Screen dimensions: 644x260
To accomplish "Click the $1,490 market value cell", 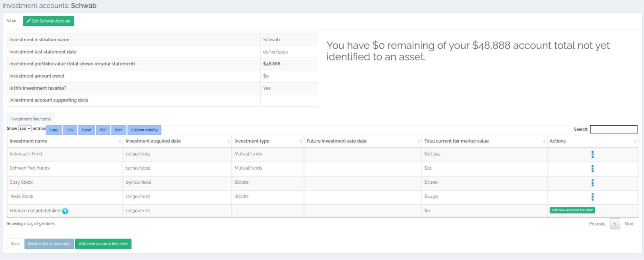I will tap(484, 197).
